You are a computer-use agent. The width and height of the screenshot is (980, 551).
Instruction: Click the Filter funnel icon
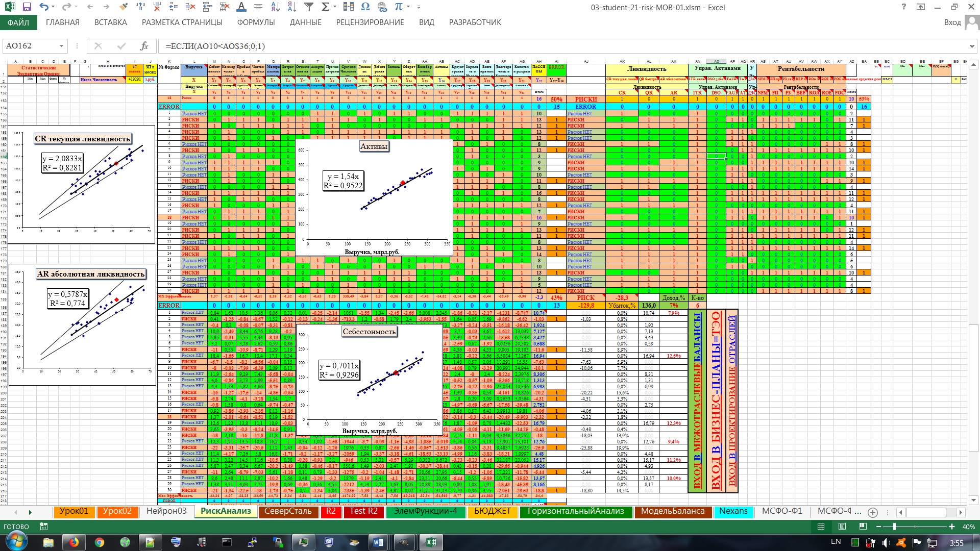[x=309, y=7]
